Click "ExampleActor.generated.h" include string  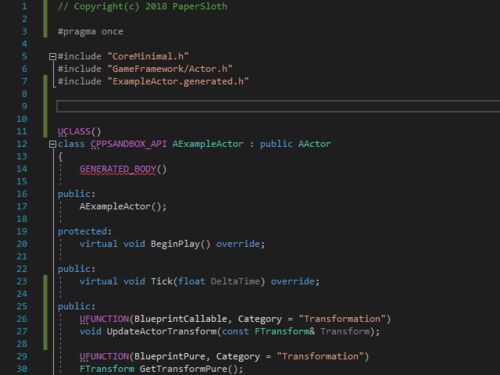[x=178, y=82]
